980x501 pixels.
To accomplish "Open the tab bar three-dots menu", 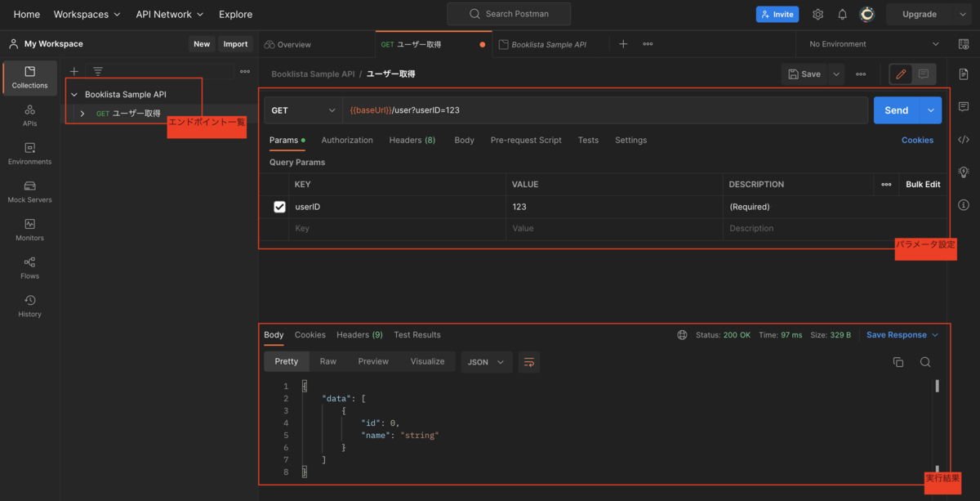I will pyautogui.click(x=648, y=44).
